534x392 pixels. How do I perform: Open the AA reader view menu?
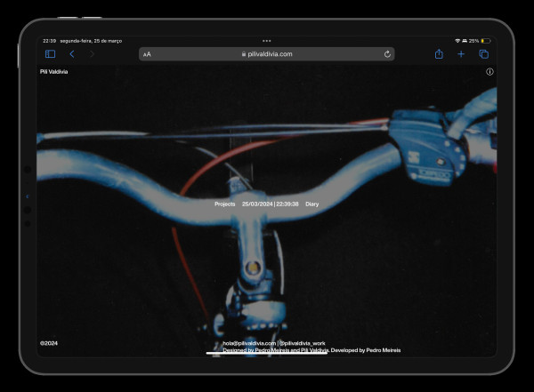click(147, 54)
